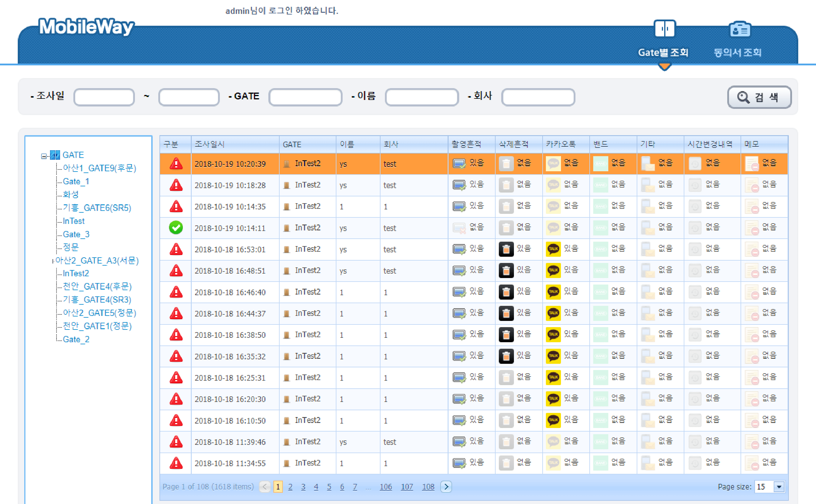Go to page 106

pos(386,487)
